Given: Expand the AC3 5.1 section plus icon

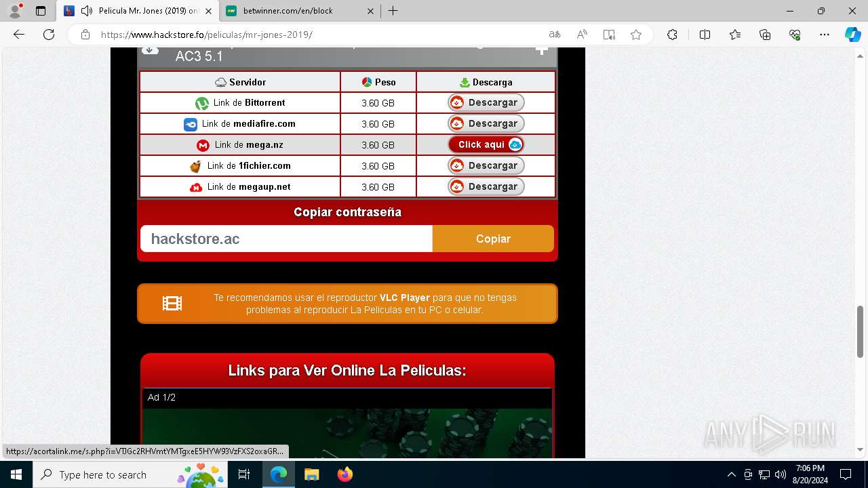Looking at the screenshot, I should [x=541, y=51].
